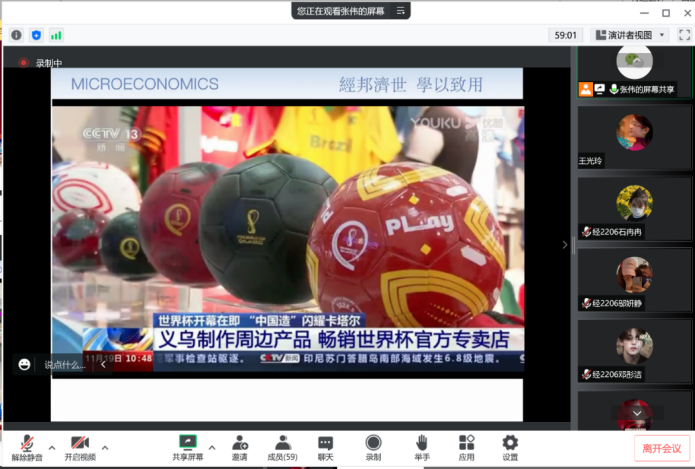Viewport: 695px width, 469px height.
Task: Check the green network signal icon
Action: click(x=56, y=35)
